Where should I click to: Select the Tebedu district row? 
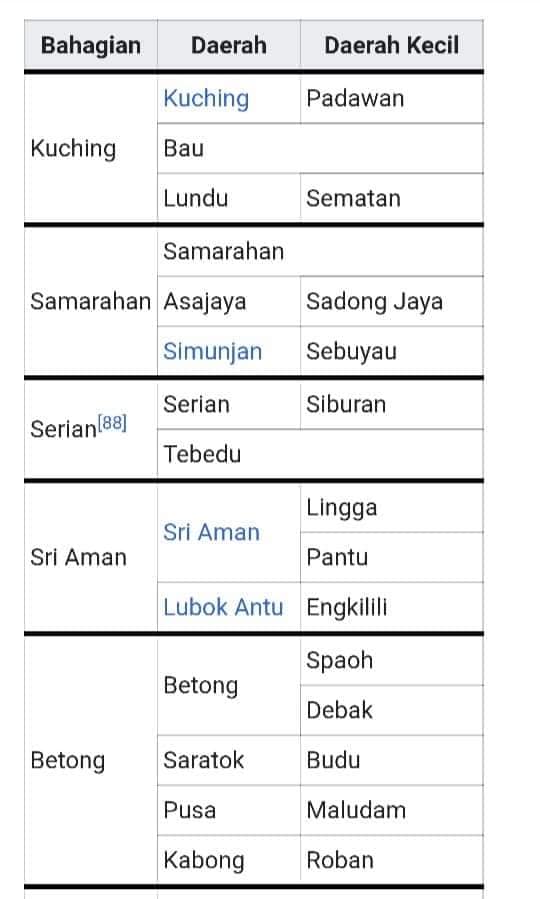(x=320, y=454)
